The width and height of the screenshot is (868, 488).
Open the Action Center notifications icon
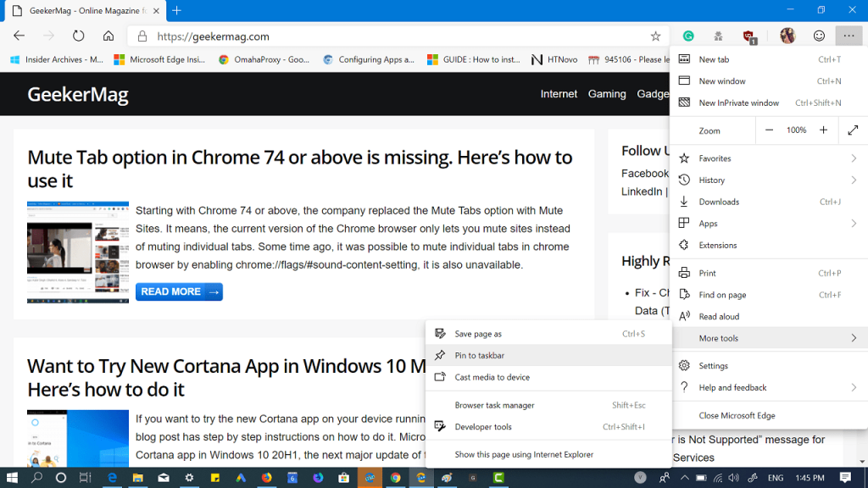tap(845, 478)
